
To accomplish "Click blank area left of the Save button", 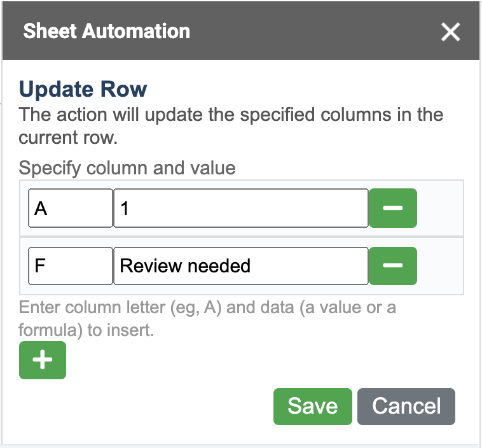I will (159, 406).
